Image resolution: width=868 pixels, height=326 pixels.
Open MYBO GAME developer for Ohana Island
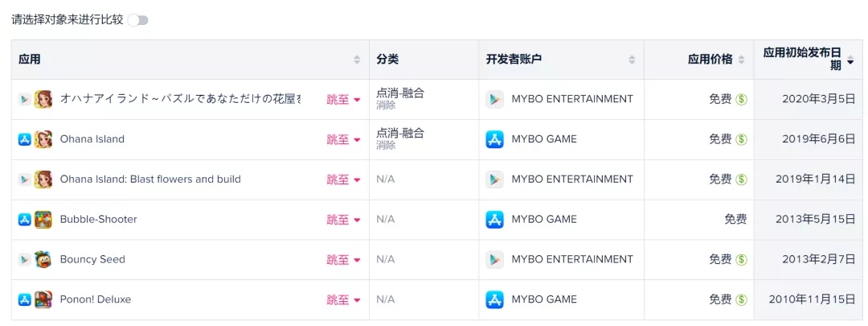click(544, 139)
